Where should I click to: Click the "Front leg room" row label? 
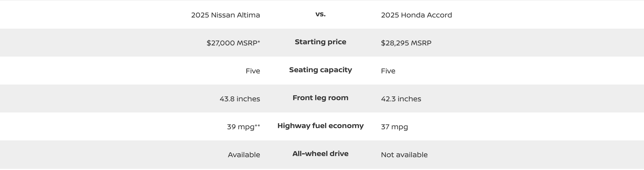point(320,98)
